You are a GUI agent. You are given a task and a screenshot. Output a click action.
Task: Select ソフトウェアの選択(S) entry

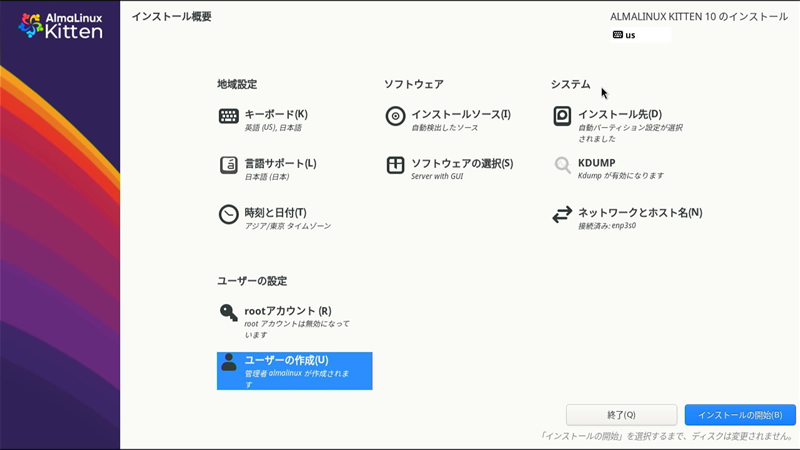point(461,163)
